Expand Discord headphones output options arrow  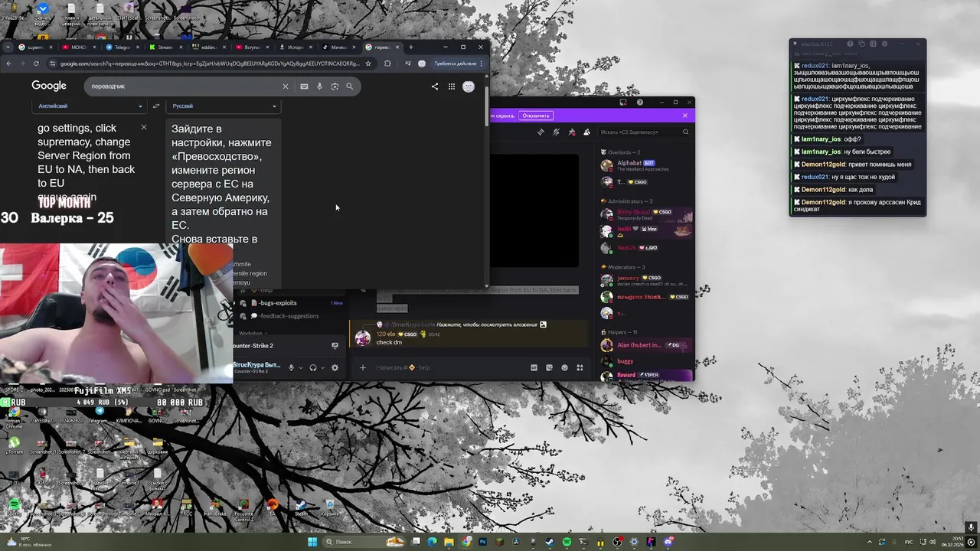tap(322, 368)
